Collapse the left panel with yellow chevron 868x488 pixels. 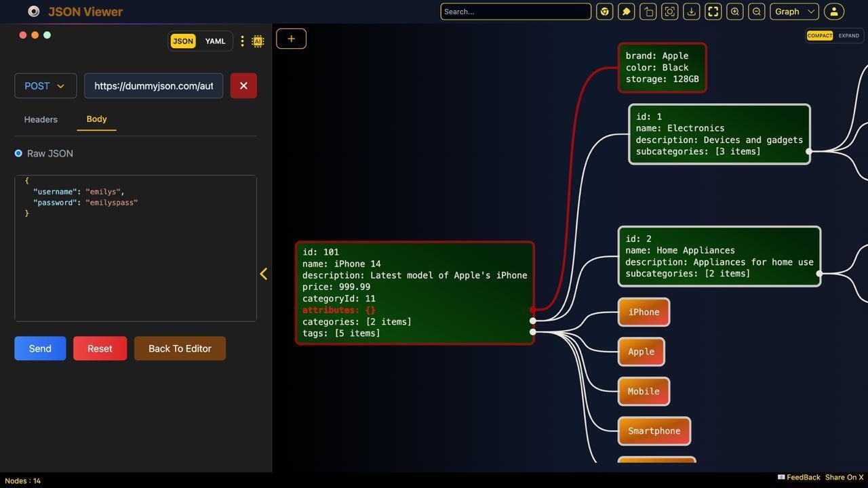(264, 274)
